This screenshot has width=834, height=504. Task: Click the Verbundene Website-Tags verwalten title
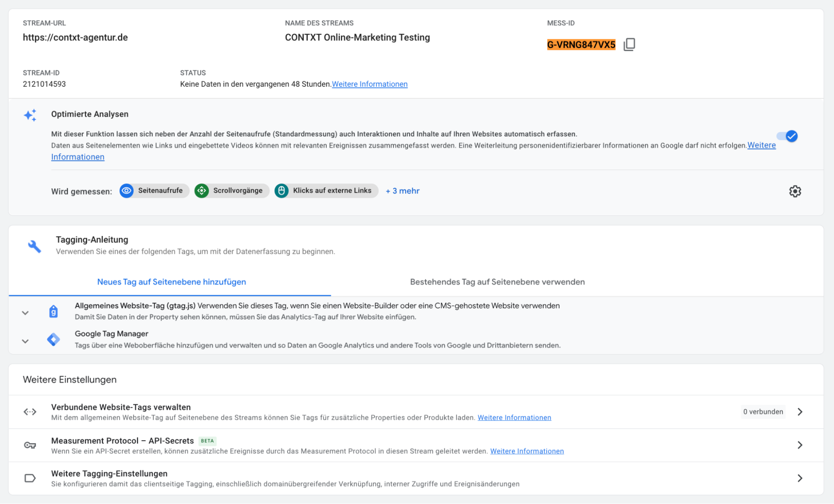pos(121,407)
